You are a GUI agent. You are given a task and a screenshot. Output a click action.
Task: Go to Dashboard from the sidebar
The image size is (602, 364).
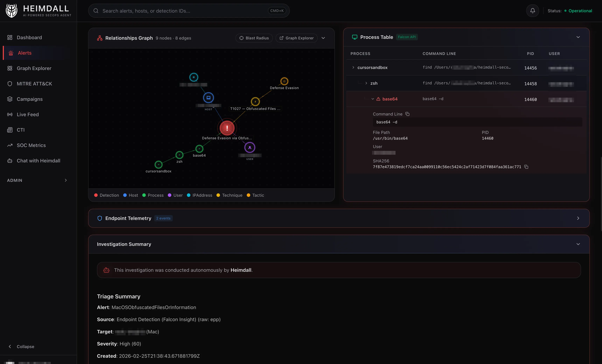(x=29, y=37)
